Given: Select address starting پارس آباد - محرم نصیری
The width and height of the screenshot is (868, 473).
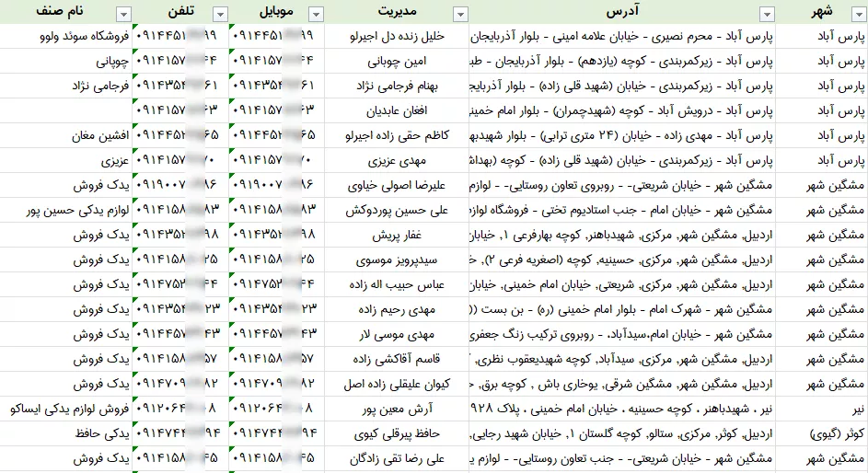Looking at the screenshot, I should point(622,36).
